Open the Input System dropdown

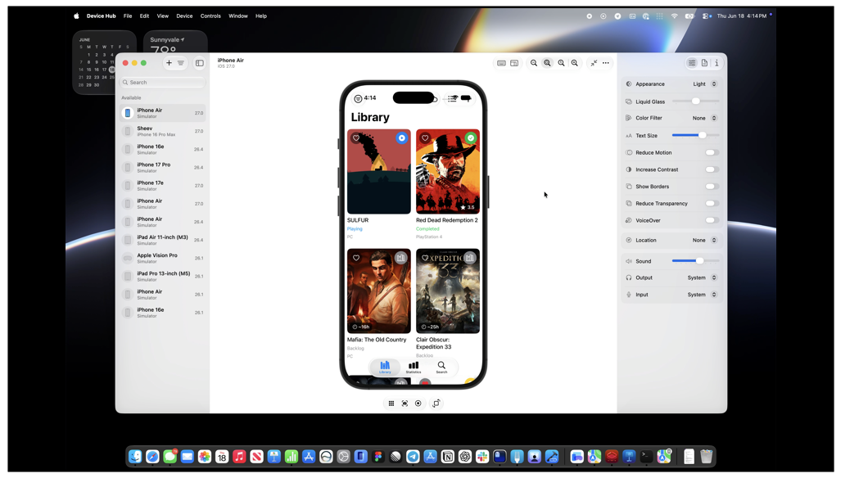click(x=702, y=295)
